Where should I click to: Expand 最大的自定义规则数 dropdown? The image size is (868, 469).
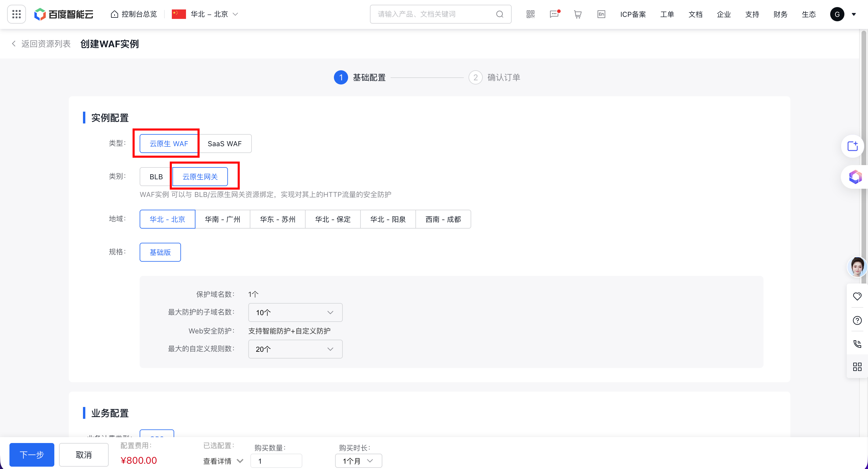tap(295, 349)
